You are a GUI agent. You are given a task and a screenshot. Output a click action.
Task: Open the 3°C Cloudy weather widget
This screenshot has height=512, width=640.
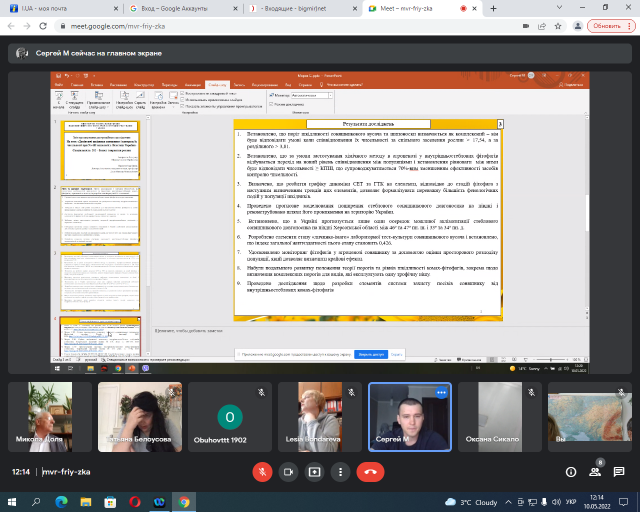coord(471,502)
